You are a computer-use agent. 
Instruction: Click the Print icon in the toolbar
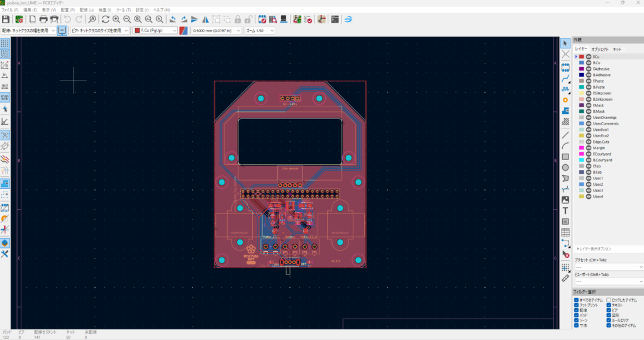click(x=43, y=20)
